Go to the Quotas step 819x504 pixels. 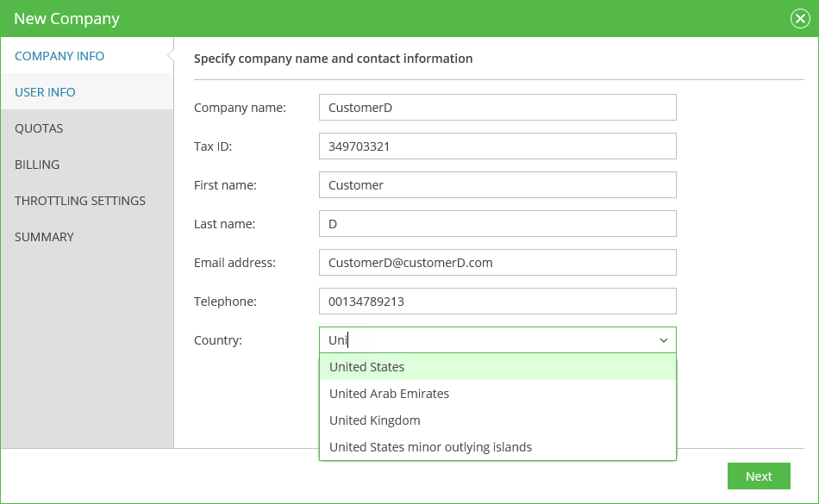(39, 128)
